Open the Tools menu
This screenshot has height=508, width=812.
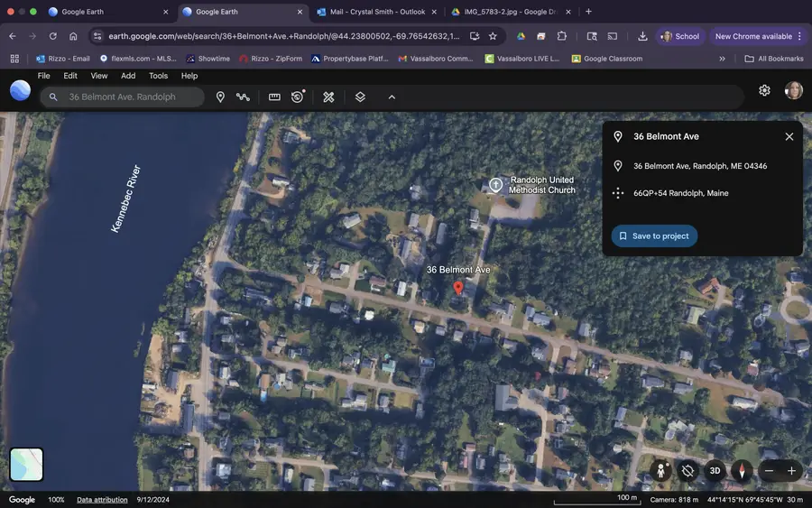[x=158, y=76]
